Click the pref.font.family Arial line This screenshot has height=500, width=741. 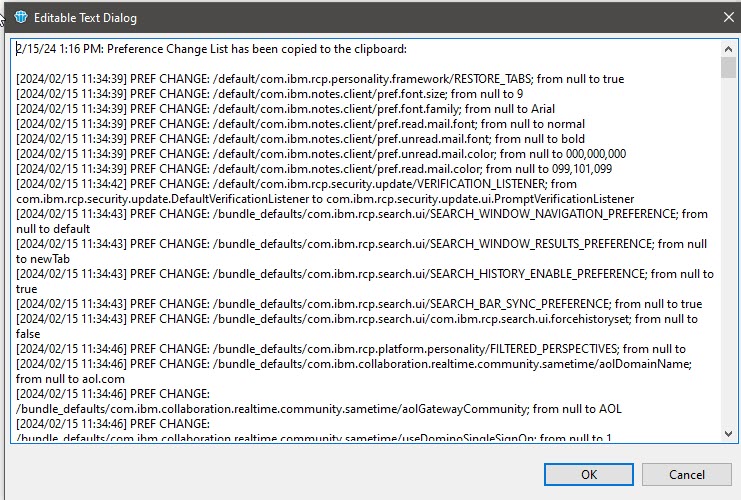pyautogui.click(x=285, y=109)
